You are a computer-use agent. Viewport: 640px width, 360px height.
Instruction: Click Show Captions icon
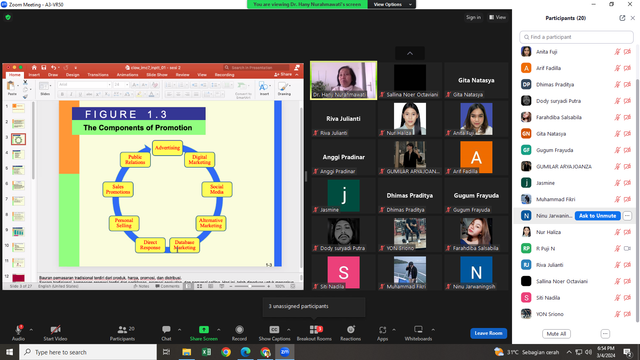274,329
